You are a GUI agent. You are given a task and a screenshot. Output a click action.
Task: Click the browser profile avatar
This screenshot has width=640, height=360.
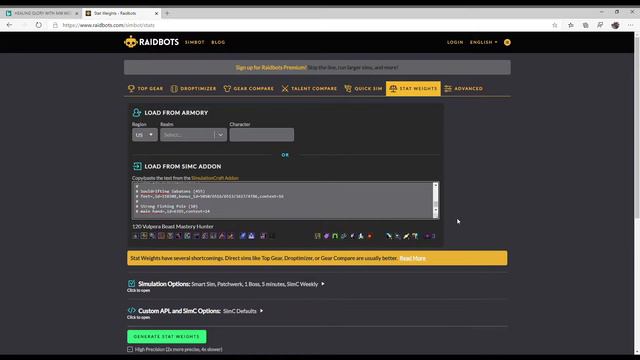click(616, 25)
